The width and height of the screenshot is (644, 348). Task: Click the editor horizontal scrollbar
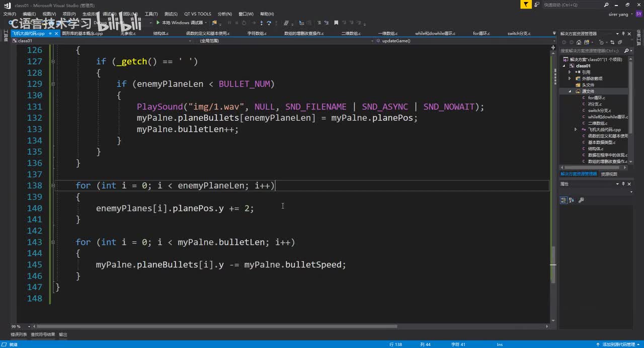[216, 326]
